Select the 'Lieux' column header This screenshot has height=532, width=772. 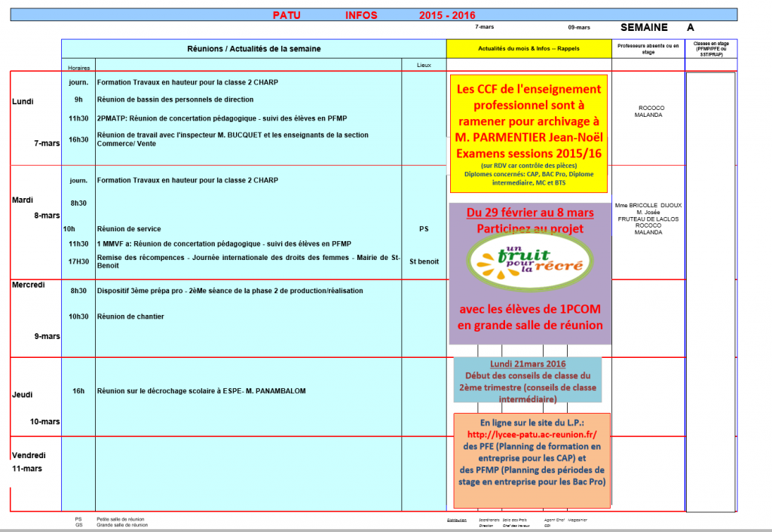coord(424,66)
